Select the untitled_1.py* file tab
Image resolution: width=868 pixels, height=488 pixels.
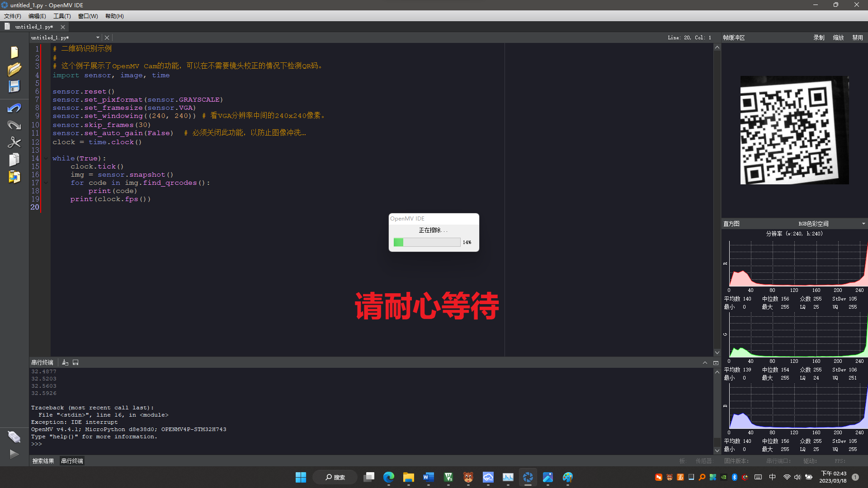tap(34, 27)
